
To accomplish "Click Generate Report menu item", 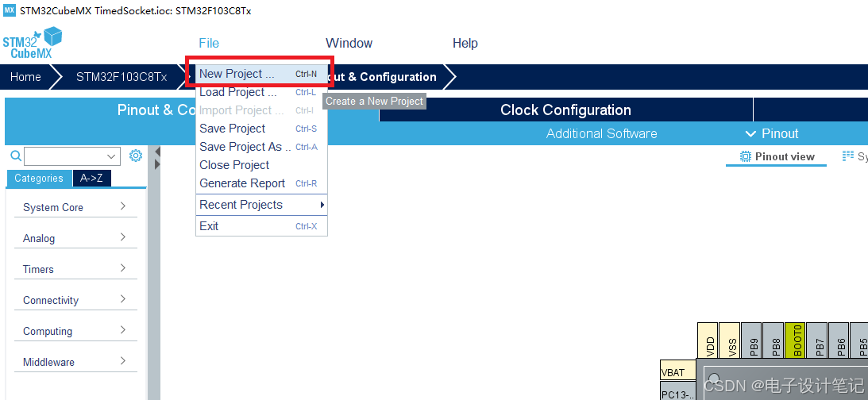I will click(x=261, y=183).
